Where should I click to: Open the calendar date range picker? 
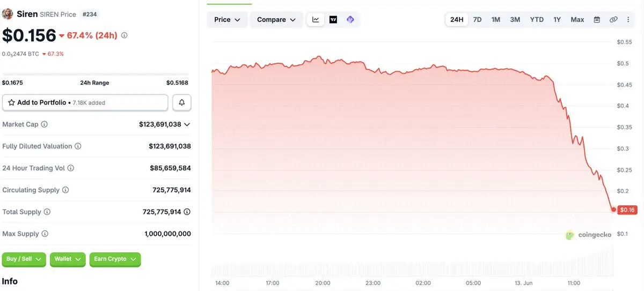(x=597, y=20)
